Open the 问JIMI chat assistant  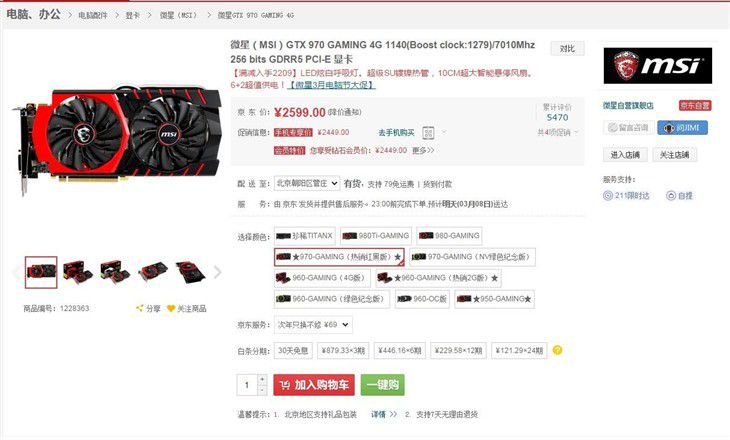(683, 128)
